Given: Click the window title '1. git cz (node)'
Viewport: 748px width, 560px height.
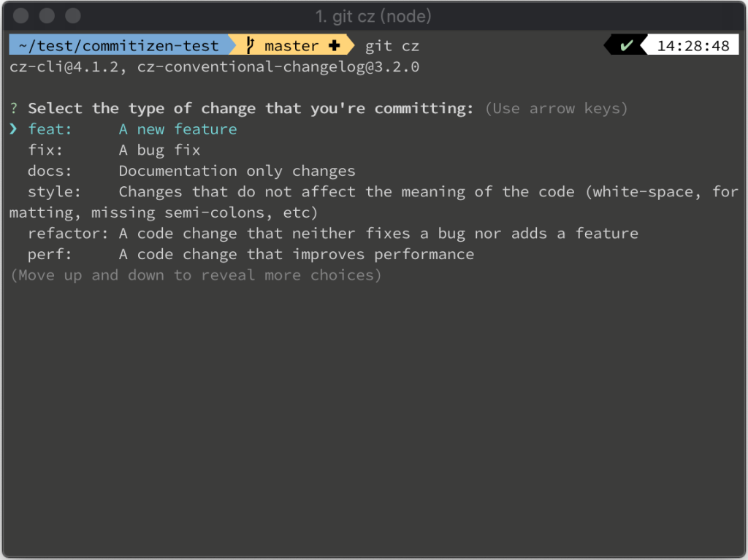Looking at the screenshot, I should click(x=373, y=16).
